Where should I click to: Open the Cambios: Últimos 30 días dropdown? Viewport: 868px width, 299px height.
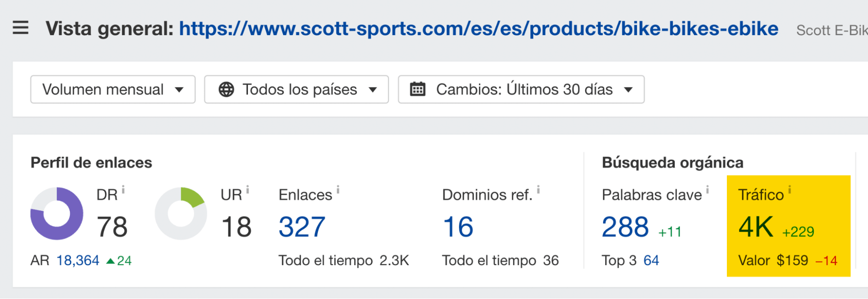click(x=520, y=90)
